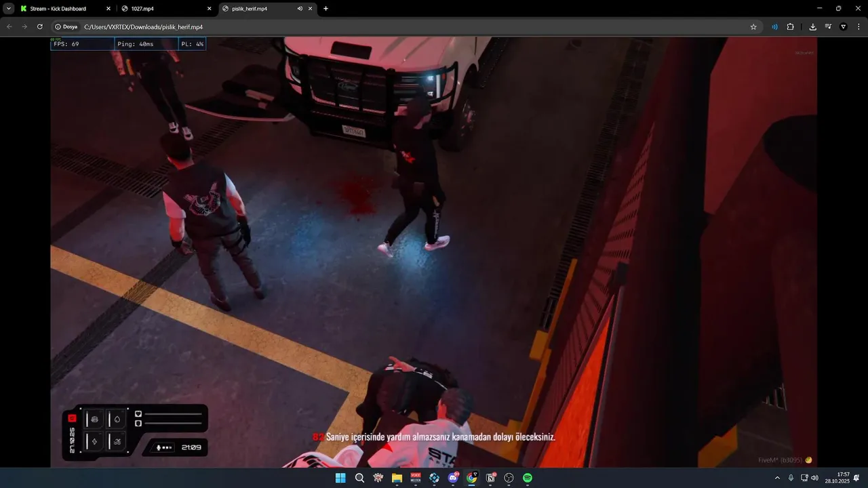This screenshot has width=868, height=488.
Task: View site info via Dosya chip
Action: point(66,26)
